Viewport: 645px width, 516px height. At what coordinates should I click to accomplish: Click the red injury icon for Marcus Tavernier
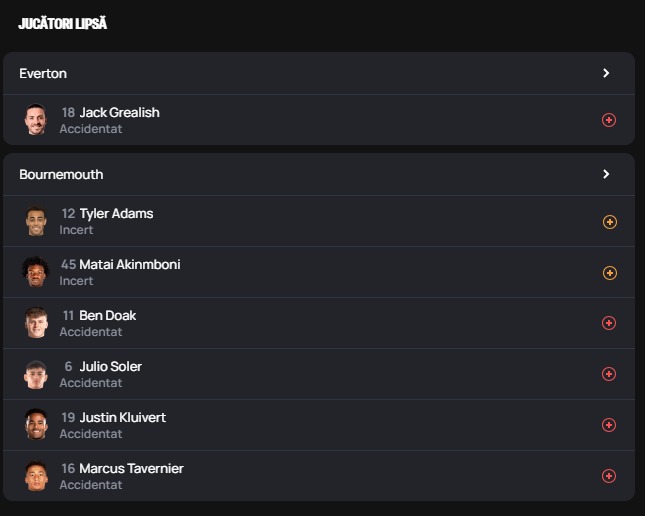point(609,476)
